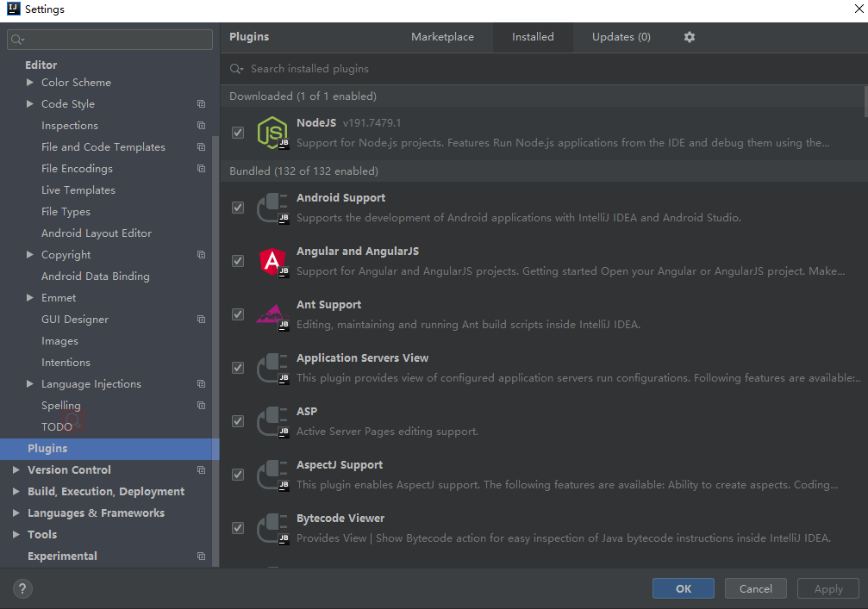Viewport: 868px width, 609px height.
Task: Open the plugins gear settings menu
Action: (690, 37)
